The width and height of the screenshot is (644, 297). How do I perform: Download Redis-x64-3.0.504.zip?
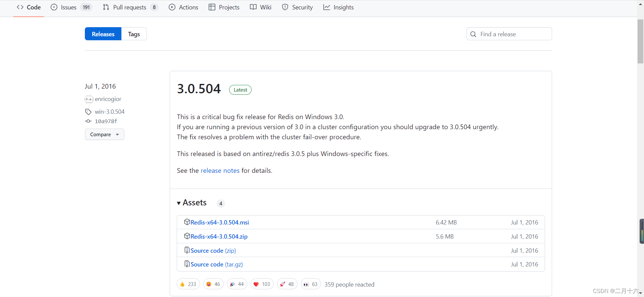219,236
